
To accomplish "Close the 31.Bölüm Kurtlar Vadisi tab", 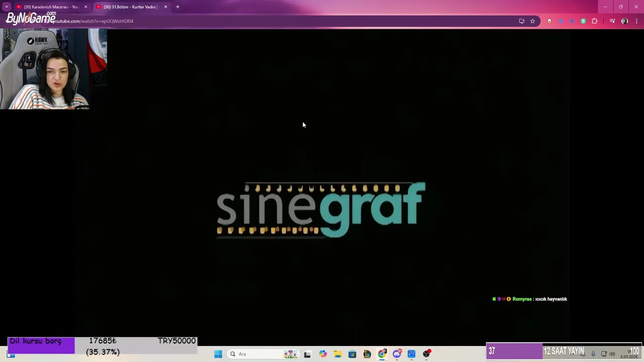I will (x=166, y=7).
